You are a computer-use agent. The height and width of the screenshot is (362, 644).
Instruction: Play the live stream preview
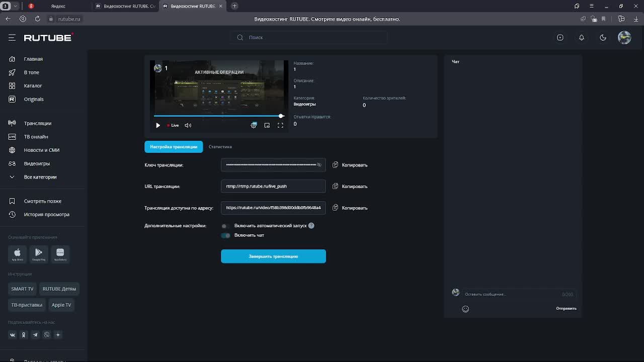[x=158, y=125]
